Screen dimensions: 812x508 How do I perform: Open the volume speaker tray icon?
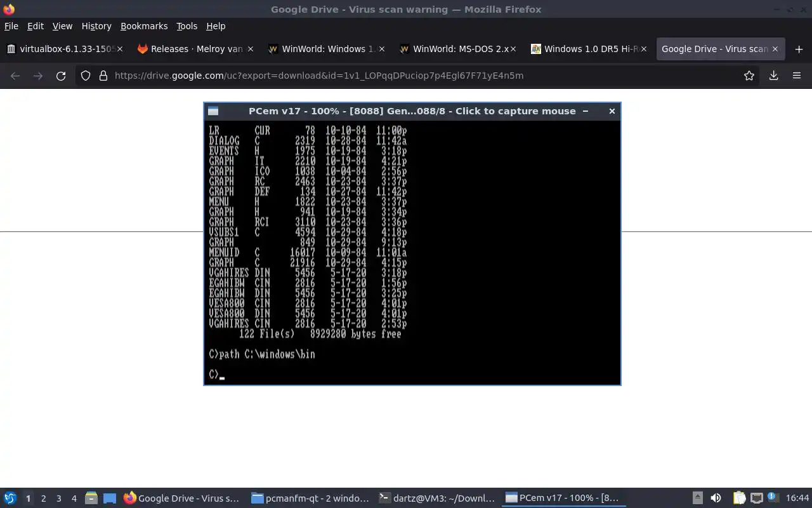pos(716,498)
